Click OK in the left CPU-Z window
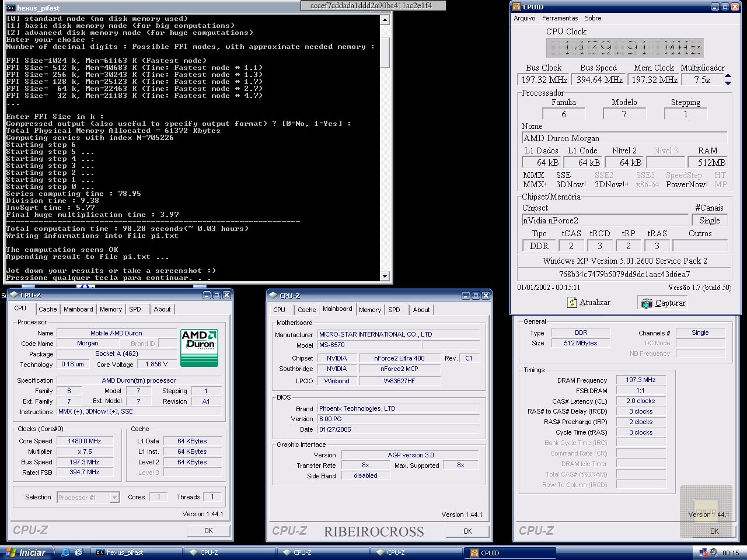747x560 pixels. [208, 531]
